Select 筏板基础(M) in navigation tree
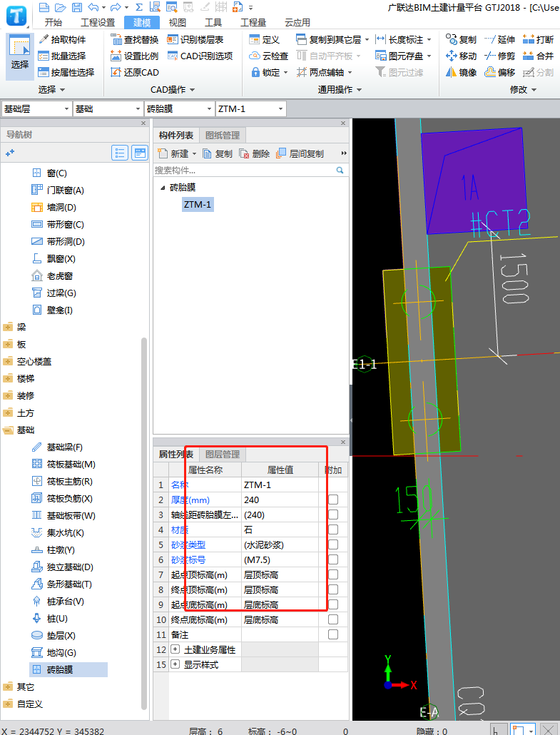560x735 pixels. [63, 464]
